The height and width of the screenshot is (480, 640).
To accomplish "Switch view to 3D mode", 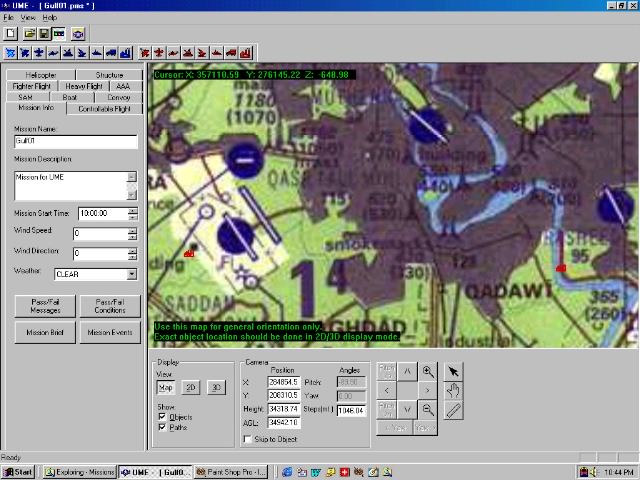I will 215,387.
